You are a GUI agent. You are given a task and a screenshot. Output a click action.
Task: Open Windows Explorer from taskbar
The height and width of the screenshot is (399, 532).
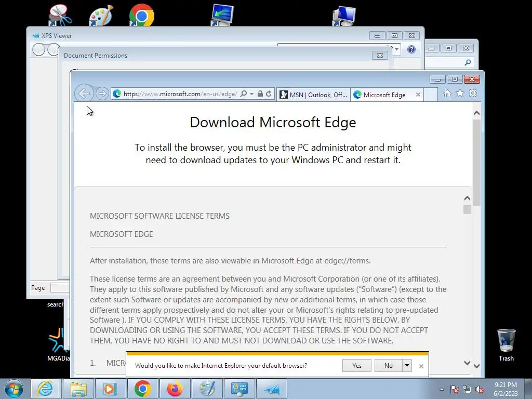[78, 389]
